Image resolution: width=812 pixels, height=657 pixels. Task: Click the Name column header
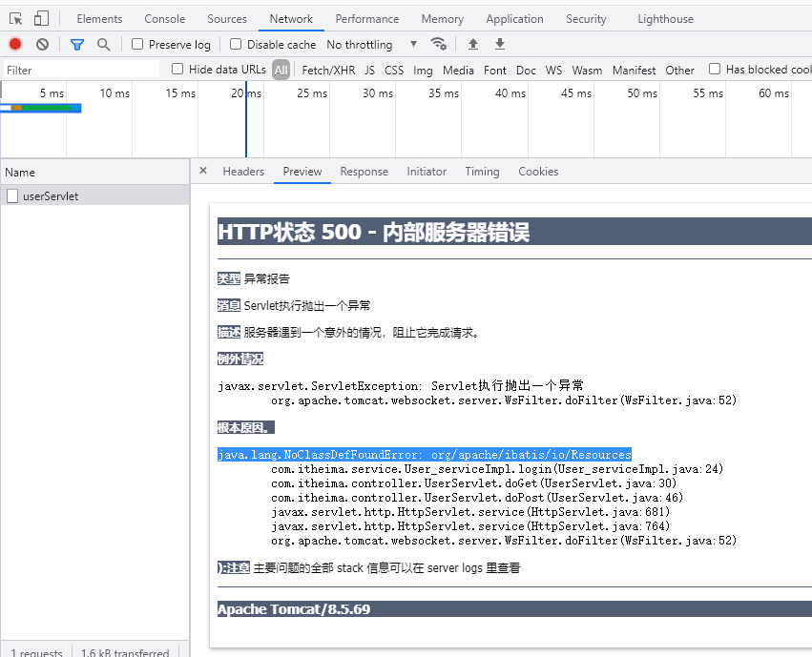94,173
